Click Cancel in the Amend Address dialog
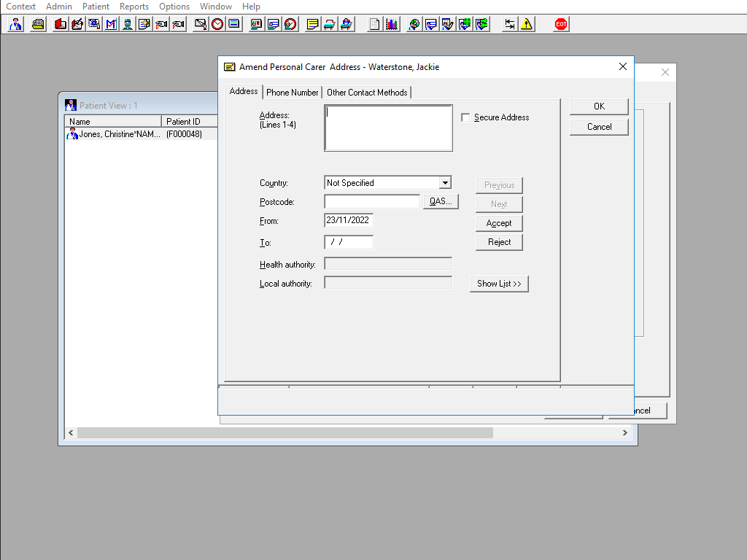This screenshot has width=747, height=560. [x=600, y=127]
